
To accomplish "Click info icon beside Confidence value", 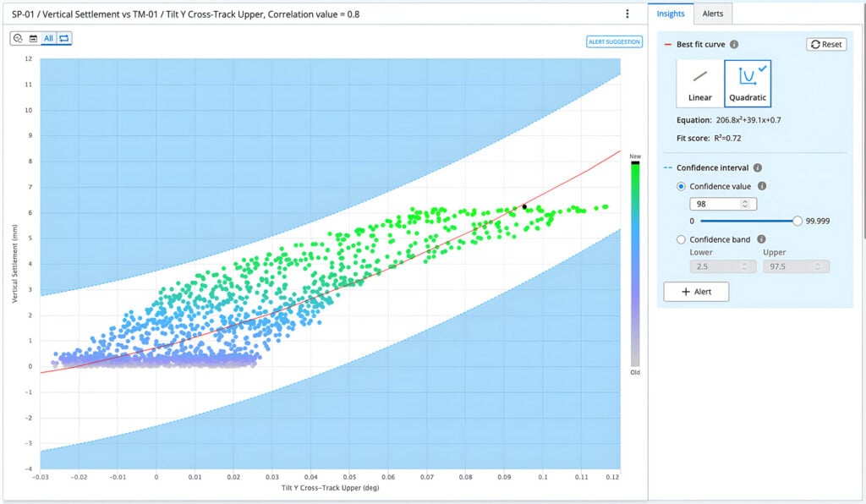I will tap(762, 186).
